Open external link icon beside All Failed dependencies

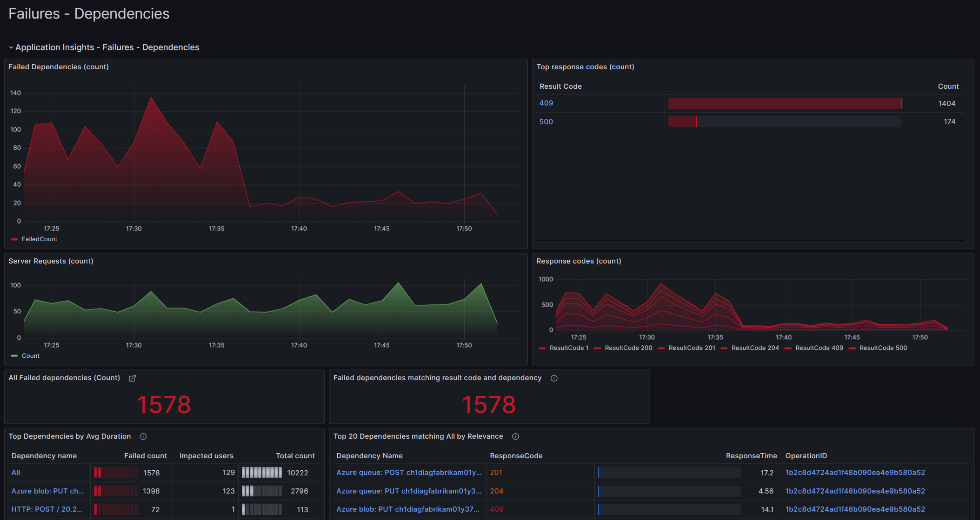pyautogui.click(x=132, y=378)
